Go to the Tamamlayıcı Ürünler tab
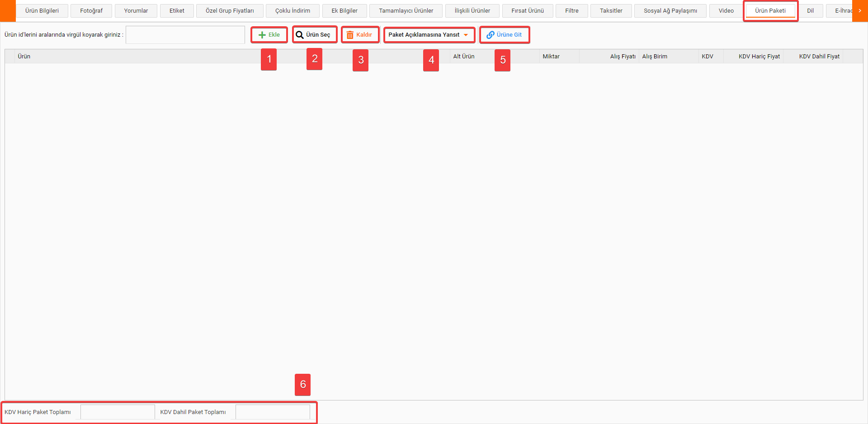Viewport: 868px width, 424px height. coord(406,11)
